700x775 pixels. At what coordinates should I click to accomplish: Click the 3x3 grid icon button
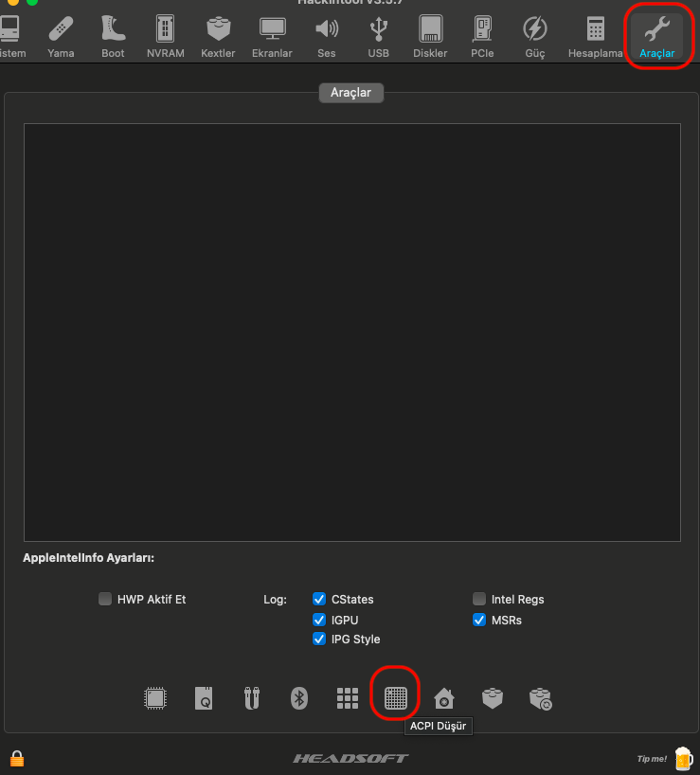348,698
